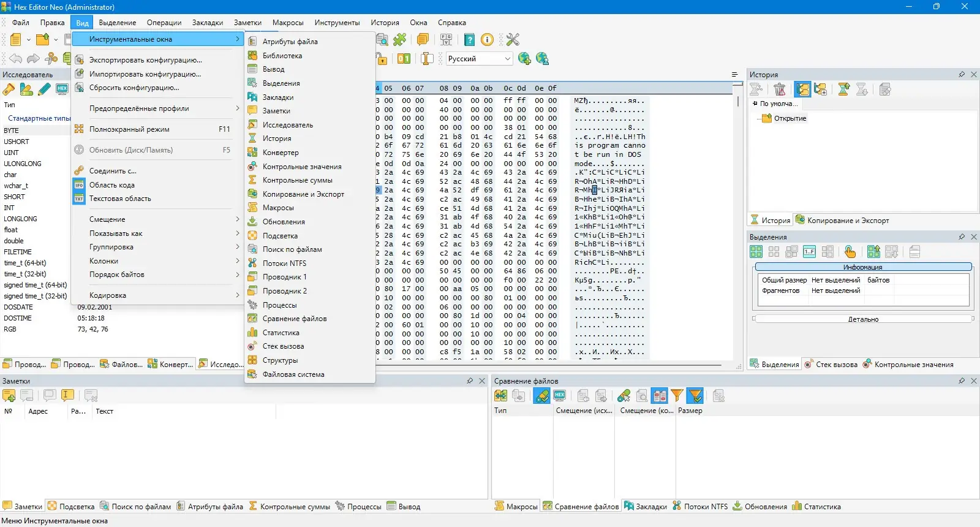Image resolution: width=980 pixels, height=527 pixels.
Task: Click the help book icon in the toolbar
Action: (x=469, y=40)
